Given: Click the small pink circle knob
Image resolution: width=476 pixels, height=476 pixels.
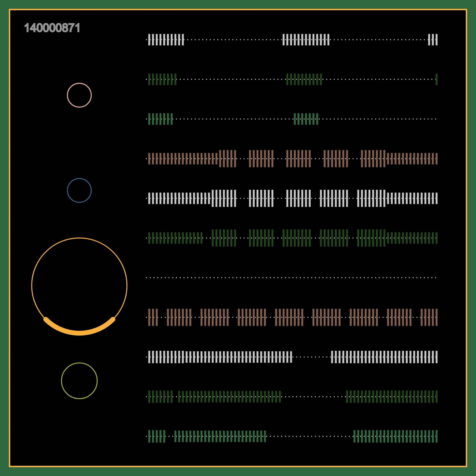Looking at the screenshot, I should click(79, 95).
